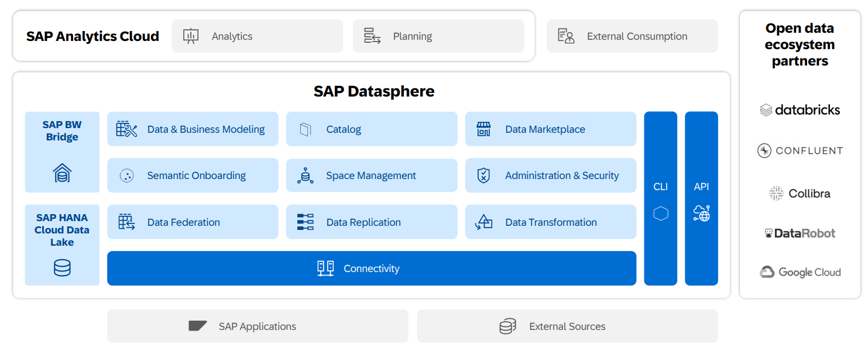Click the Confluent logo
868x351 pixels.
[x=800, y=151]
